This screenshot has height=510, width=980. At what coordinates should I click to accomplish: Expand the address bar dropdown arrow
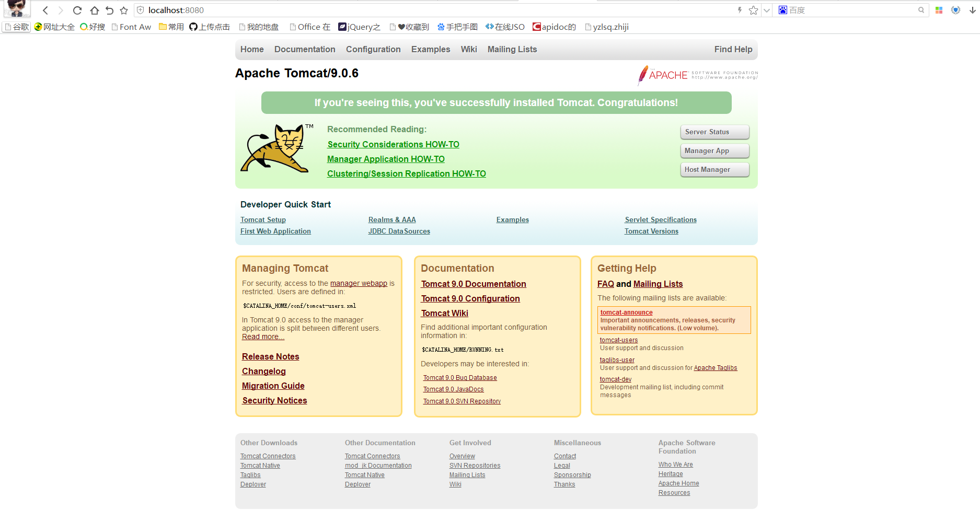point(766,10)
